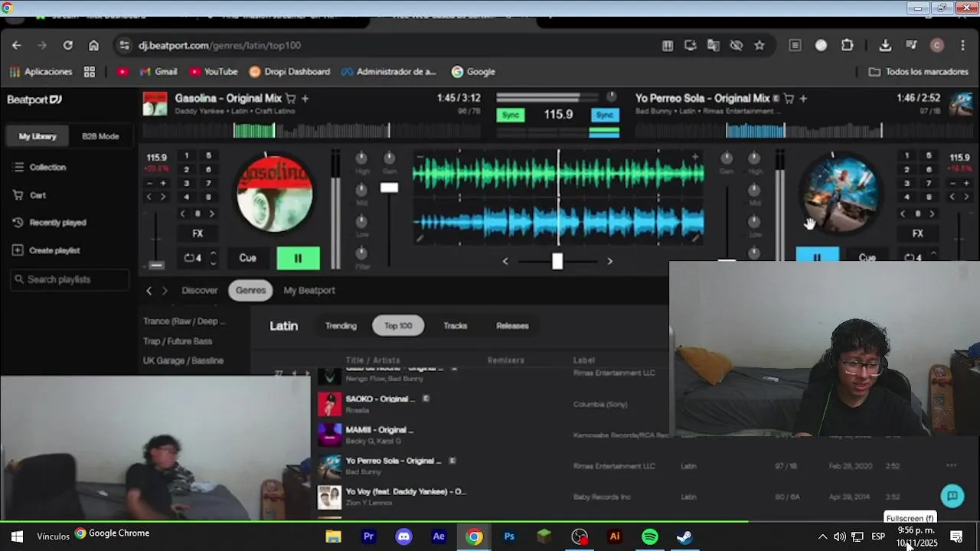Toggle FX on left deck
Viewport: 980px width, 551px height.
click(x=198, y=233)
